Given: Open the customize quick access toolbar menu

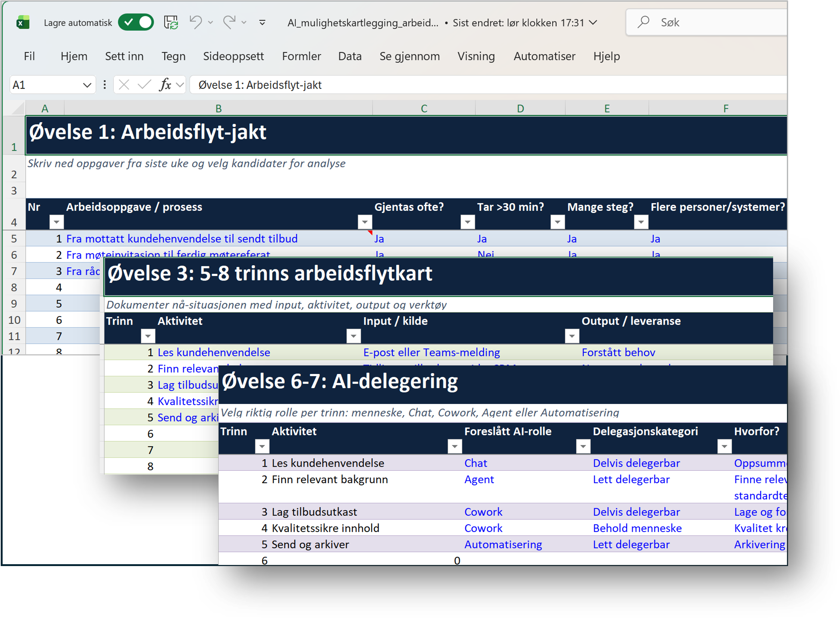Looking at the screenshot, I should (262, 23).
